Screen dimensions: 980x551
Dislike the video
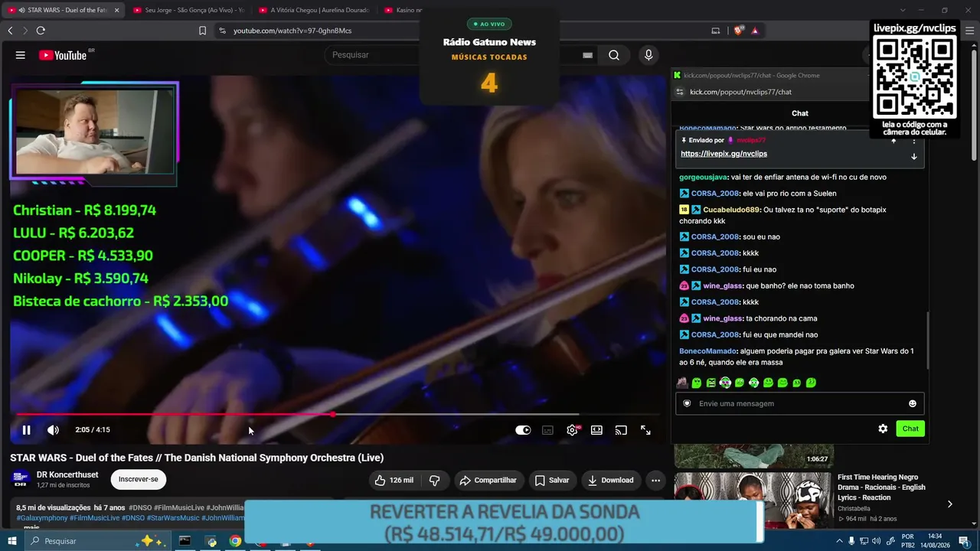pos(434,481)
